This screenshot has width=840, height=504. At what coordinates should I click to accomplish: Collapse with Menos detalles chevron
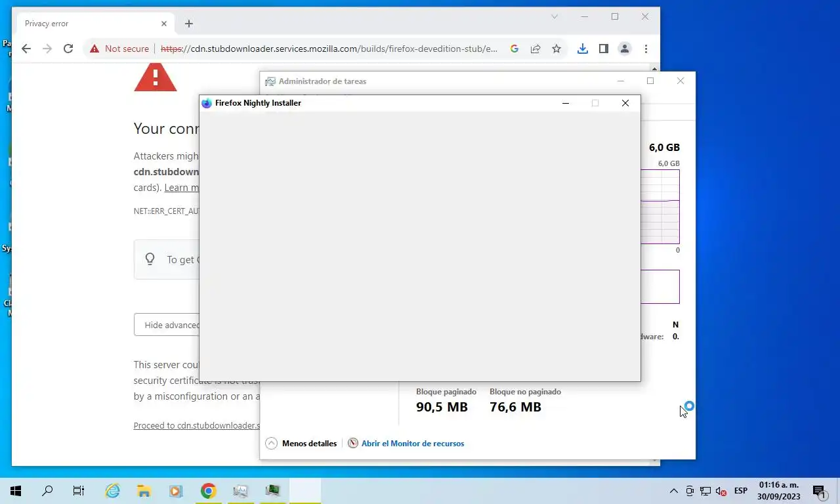271,444
